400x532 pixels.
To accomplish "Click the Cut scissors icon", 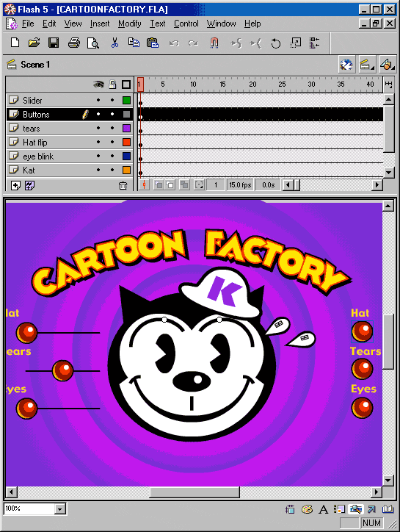I will click(114, 43).
